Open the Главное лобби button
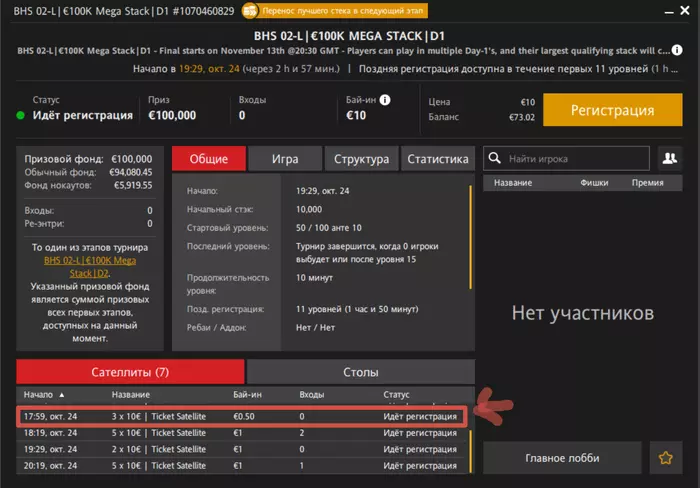This screenshot has height=488, width=700. coord(562,458)
